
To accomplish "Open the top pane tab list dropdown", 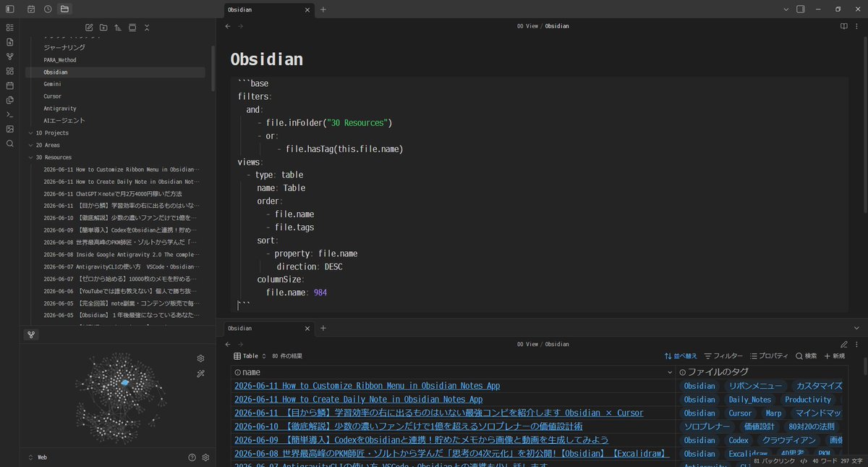I will tap(786, 9).
